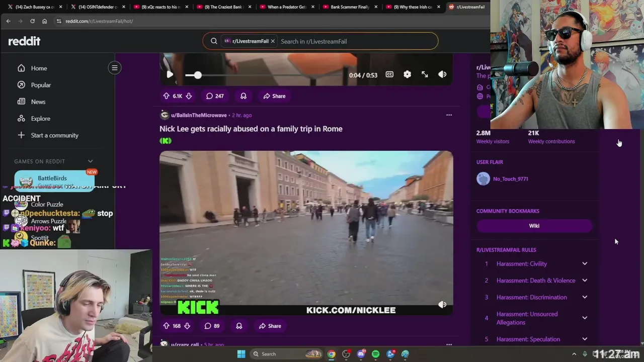
Task: Open No_Touch_9771 user flair
Action: pyautogui.click(x=510, y=179)
